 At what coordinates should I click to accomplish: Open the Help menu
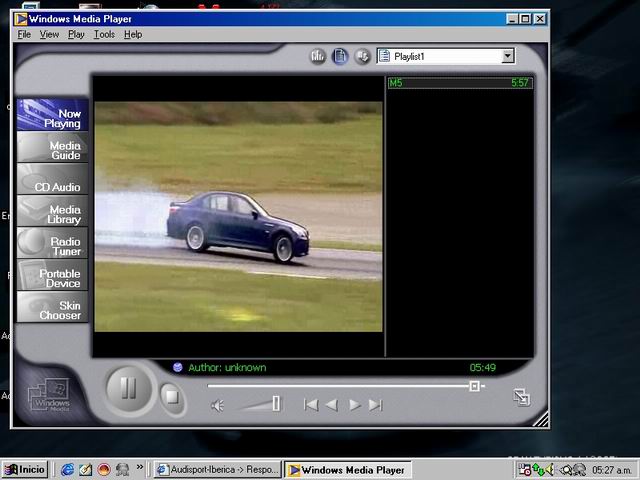coord(133,35)
